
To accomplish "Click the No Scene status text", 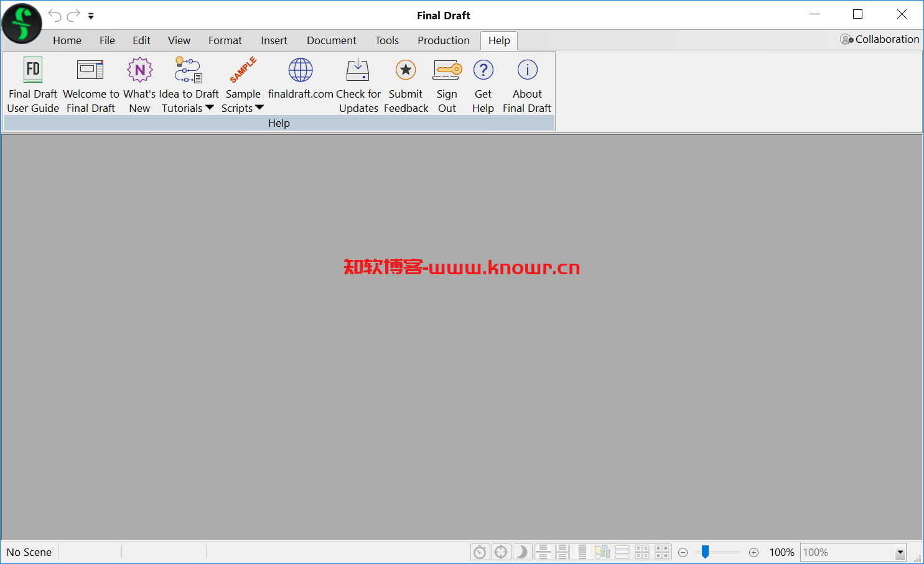I will click(x=29, y=552).
